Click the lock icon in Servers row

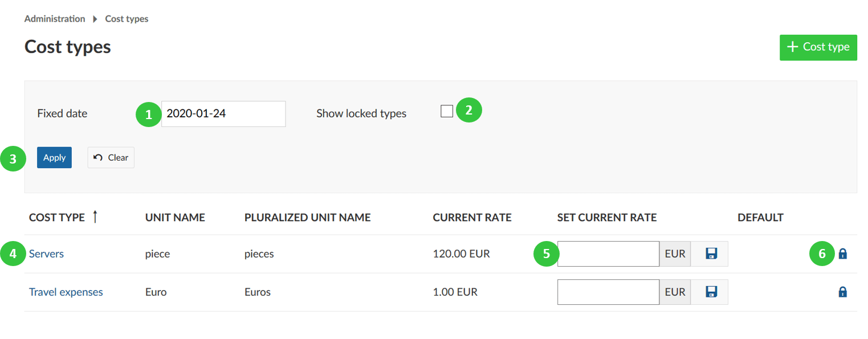(x=842, y=254)
